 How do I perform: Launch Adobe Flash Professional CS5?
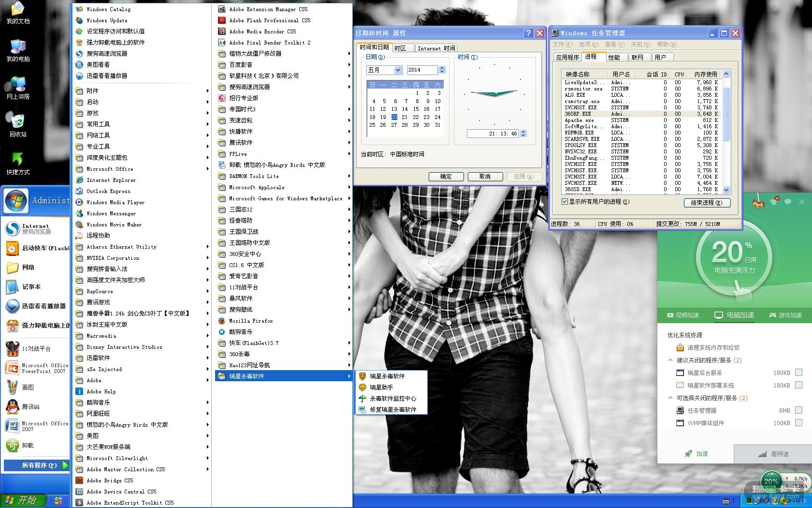pyautogui.click(x=269, y=20)
